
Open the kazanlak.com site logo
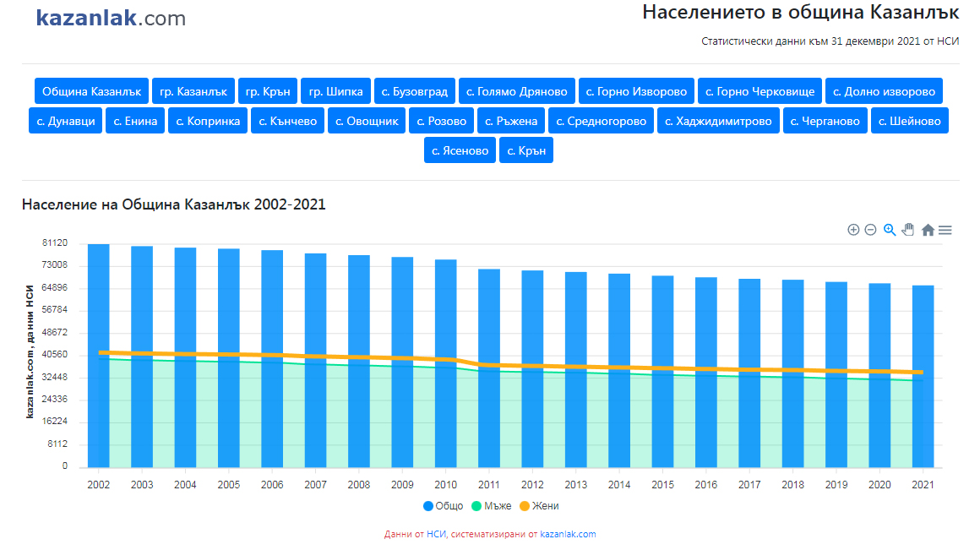[111, 19]
